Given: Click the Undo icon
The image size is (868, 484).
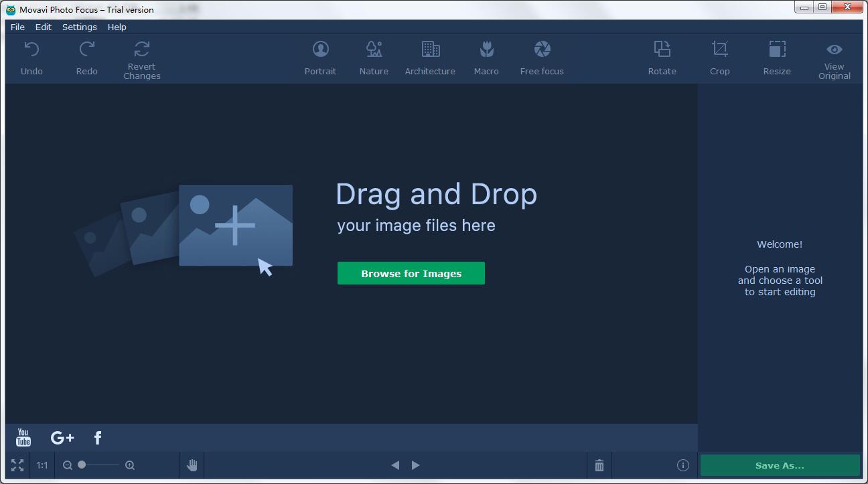Looking at the screenshot, I should pyautogui.click(x=31, y=49).
